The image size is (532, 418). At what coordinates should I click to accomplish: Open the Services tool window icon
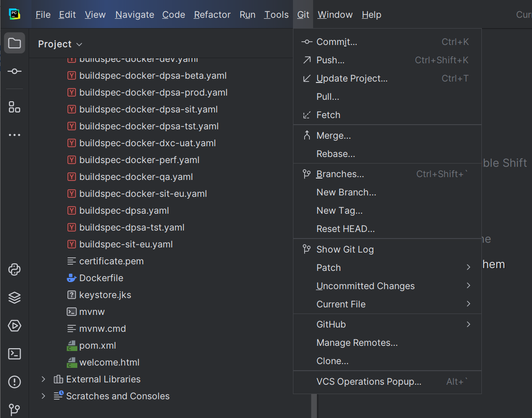click(x=15, y=326)
